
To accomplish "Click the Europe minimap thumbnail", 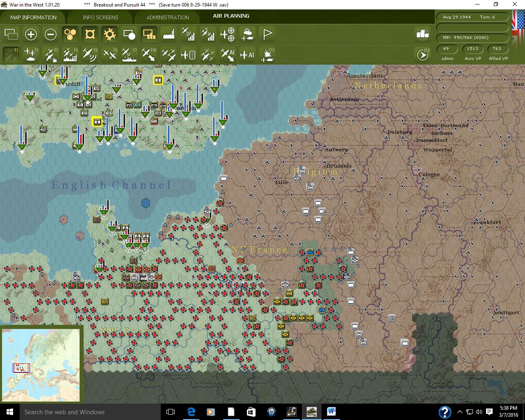I will click(41, 365).
